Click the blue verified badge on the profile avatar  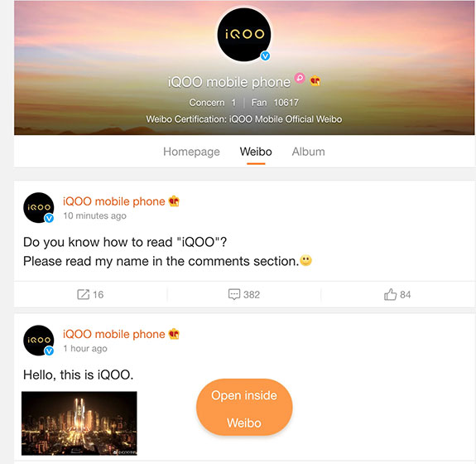[x=266, y=56]
